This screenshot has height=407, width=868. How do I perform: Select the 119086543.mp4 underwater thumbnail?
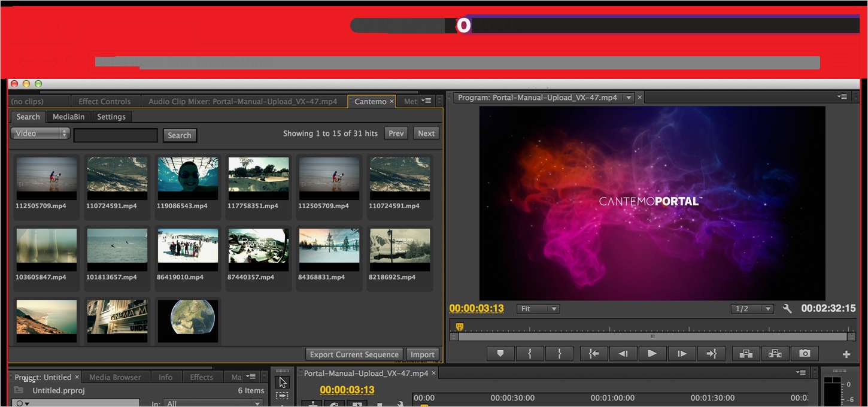coord(188,178)
